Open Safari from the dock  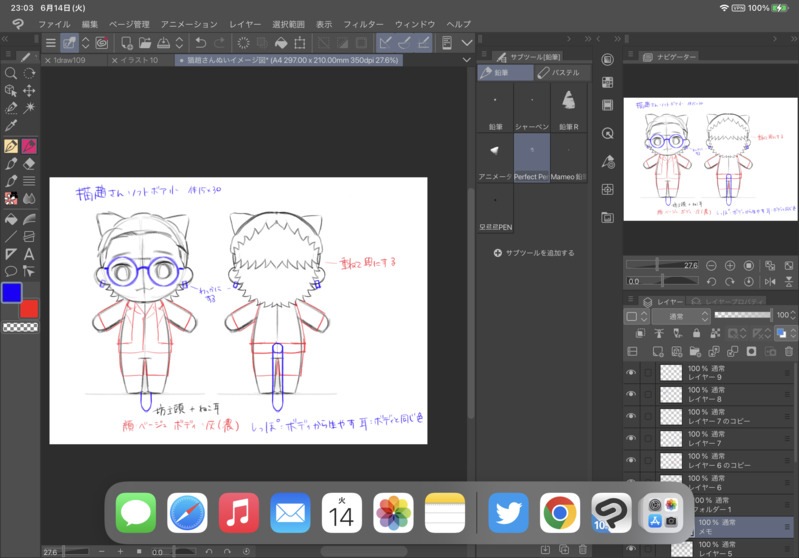pos(187,513)
